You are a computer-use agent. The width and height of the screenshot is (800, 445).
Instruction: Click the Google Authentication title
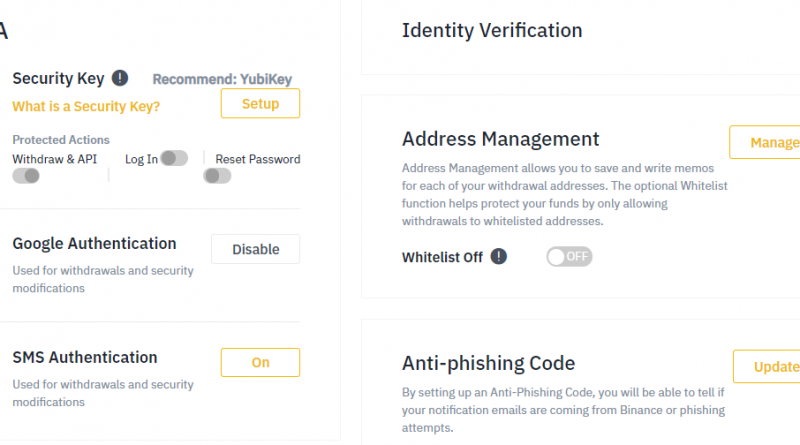click(x=94, y=243)
